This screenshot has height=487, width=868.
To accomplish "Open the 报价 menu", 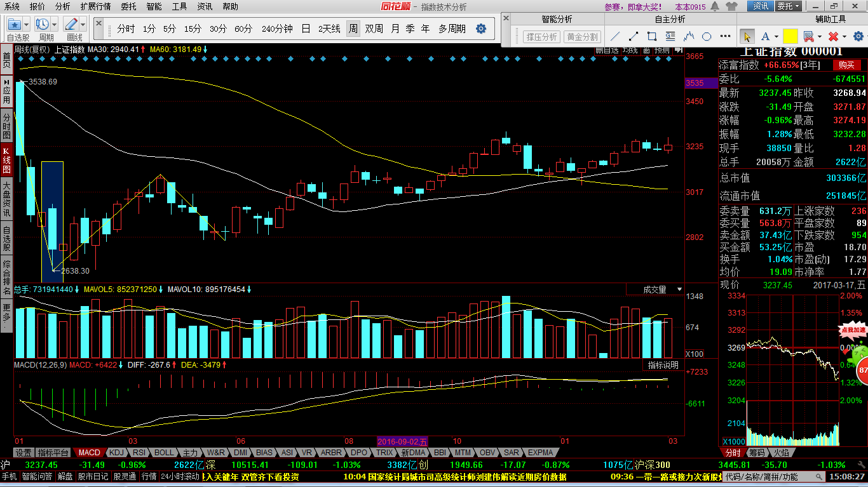I will tap(37, 6).
